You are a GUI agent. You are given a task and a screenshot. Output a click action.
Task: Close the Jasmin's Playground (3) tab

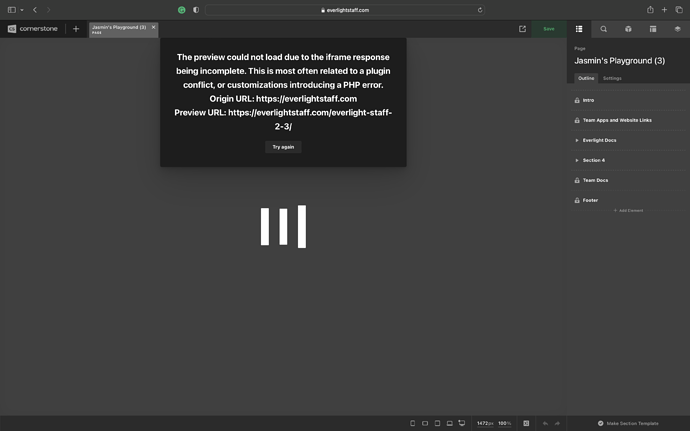[153, 27]
